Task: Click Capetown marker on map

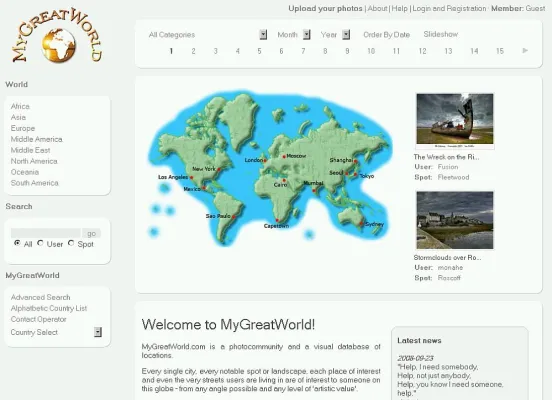Action: 277,220
